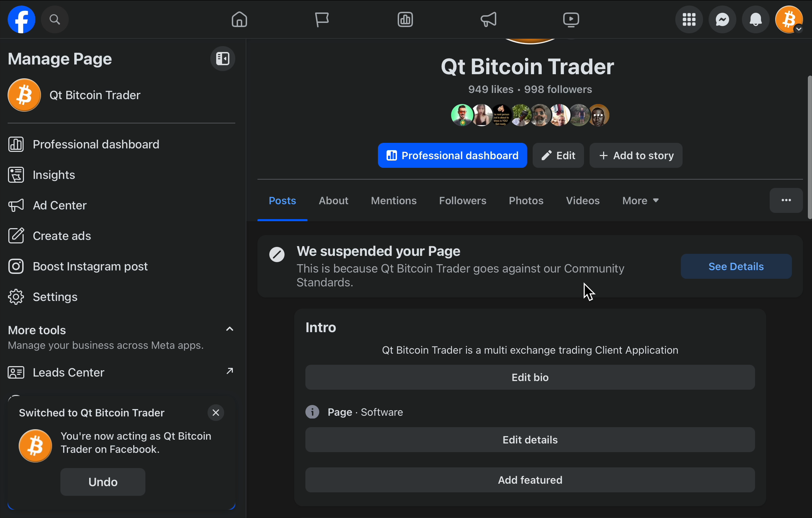Collapse the Manage Page sidebar panel
This screenshot has height=518, width=812.
coord(223,59)
